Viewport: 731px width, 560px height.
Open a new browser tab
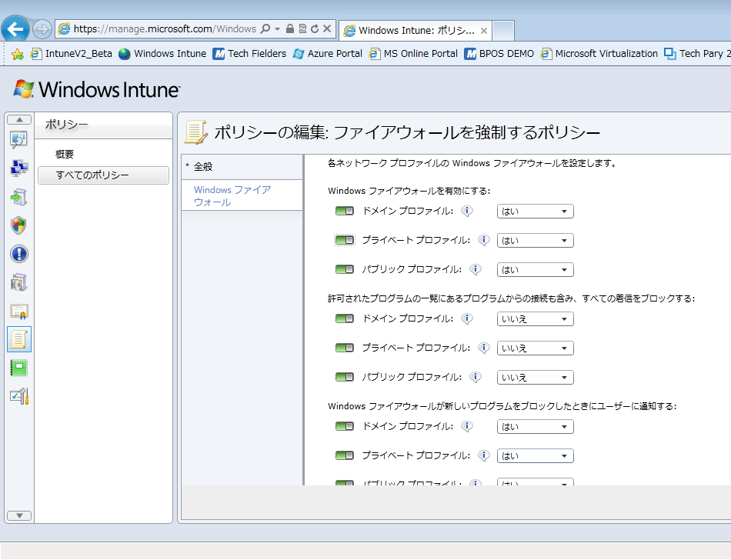coord(503,31)
